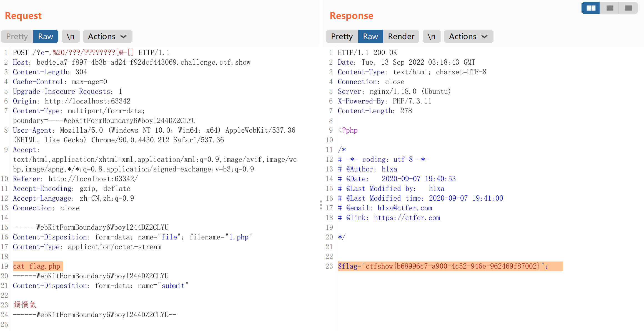This screenshot has height=331, width=644.
Task: Select the Raw tab in Request
Action: pos(46,36)
